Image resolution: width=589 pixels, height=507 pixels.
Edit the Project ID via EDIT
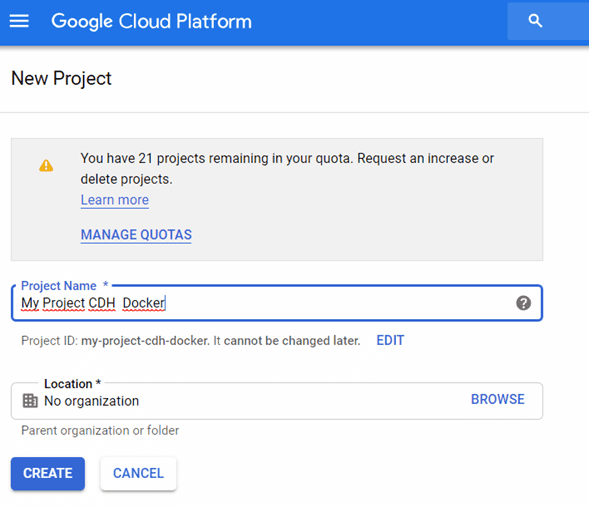coord(390,340)
